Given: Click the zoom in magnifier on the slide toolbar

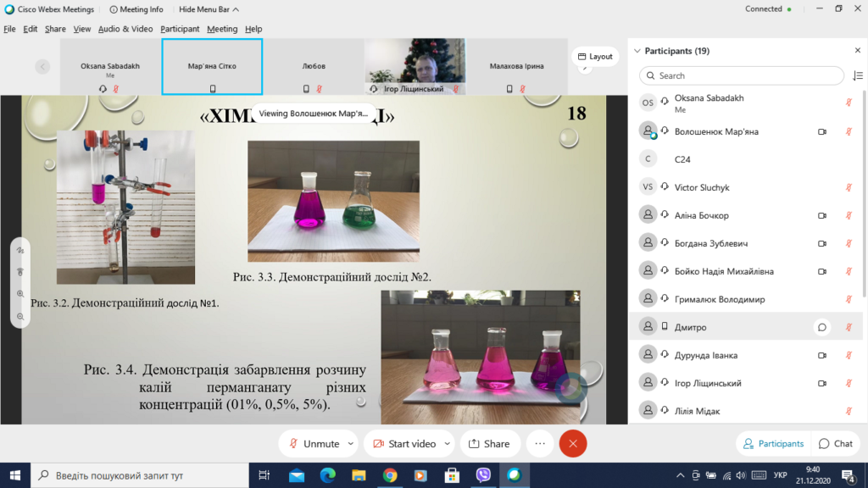Looking at the screenshot, I should [20, 294].
